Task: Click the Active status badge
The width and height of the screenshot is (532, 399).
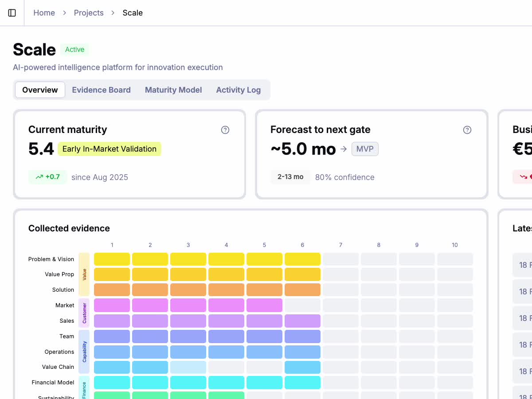Action: pos(74,50)
